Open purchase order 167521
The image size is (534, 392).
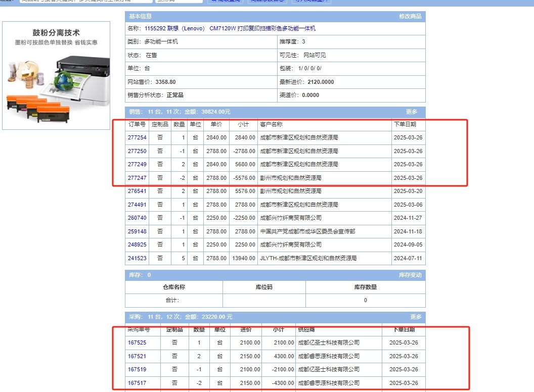pyautogui.click(x=137, y=356)
